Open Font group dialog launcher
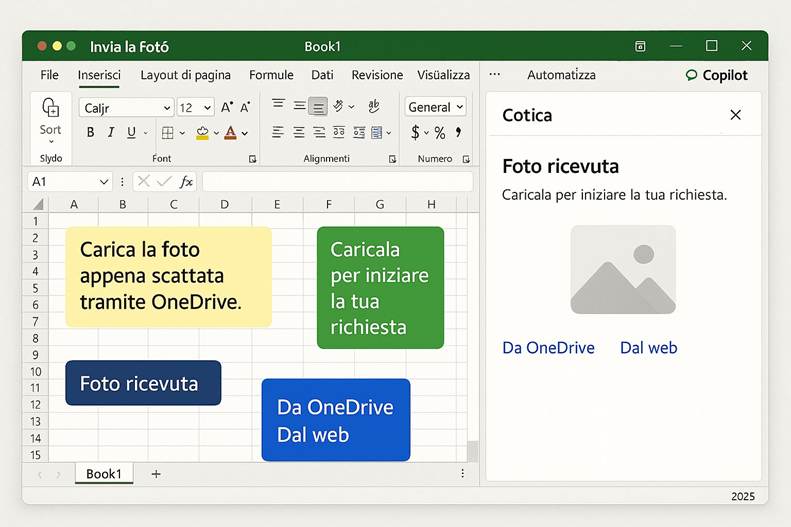Viewport: 791px width, 527px height. click(x=253, y=159)
